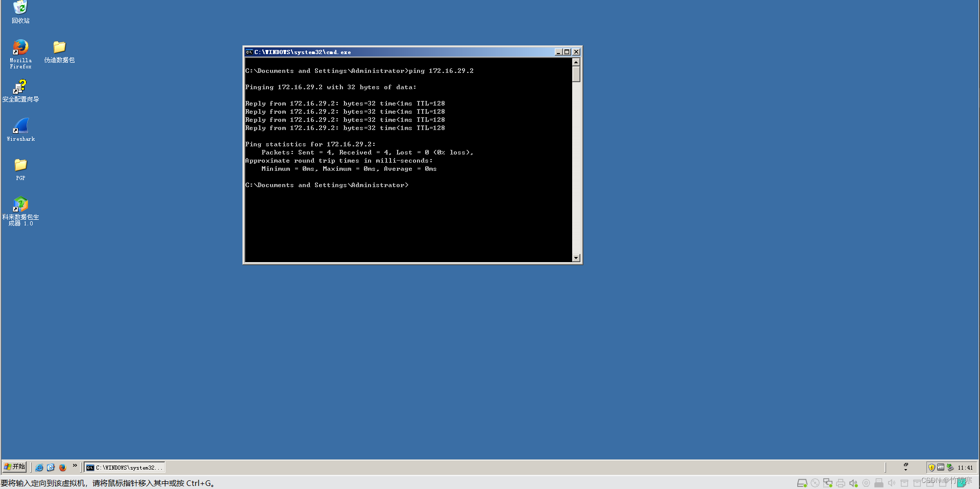The image size is (980, 489).
Task: Click the Safely Remove Hardware tray icon
Action: 950,467
